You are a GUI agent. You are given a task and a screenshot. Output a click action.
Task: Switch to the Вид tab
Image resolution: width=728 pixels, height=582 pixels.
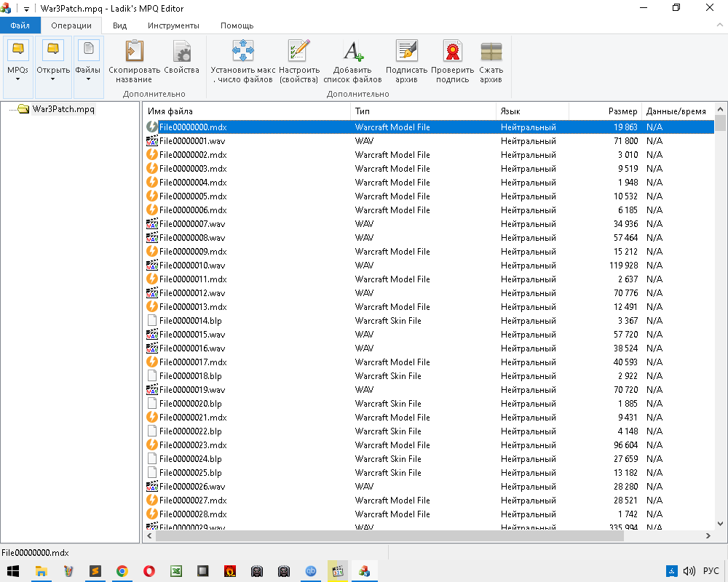click(x=120, y=25)
